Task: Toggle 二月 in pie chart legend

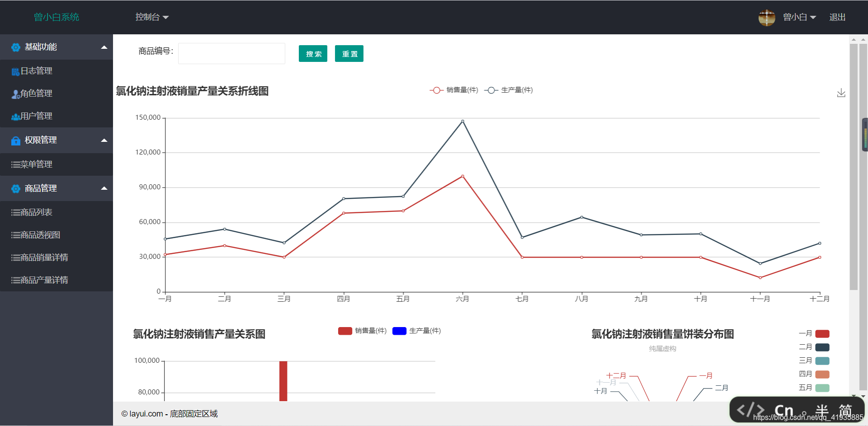Action: click(x=814, y=347)
